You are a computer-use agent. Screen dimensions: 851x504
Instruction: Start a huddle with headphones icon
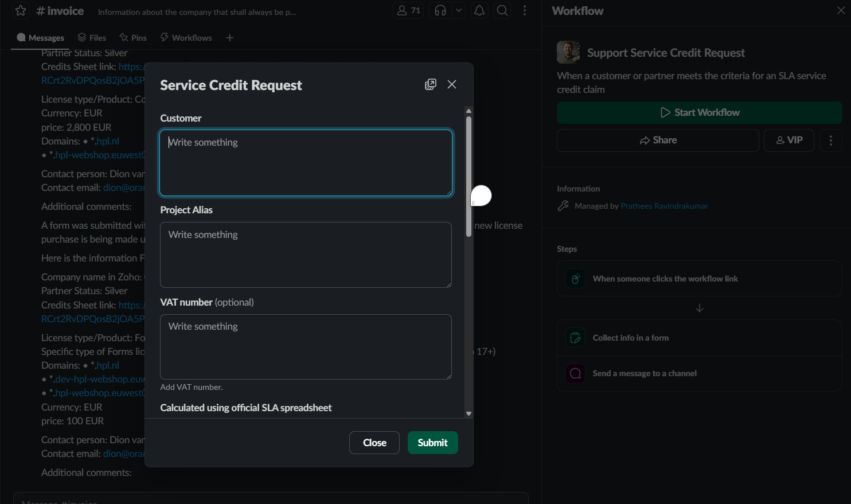(x=440, y=11)
